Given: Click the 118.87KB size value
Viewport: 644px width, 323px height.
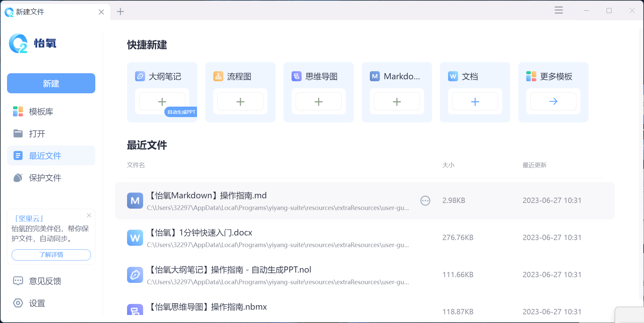Looking at the screenshot, I should pos(458,312).
